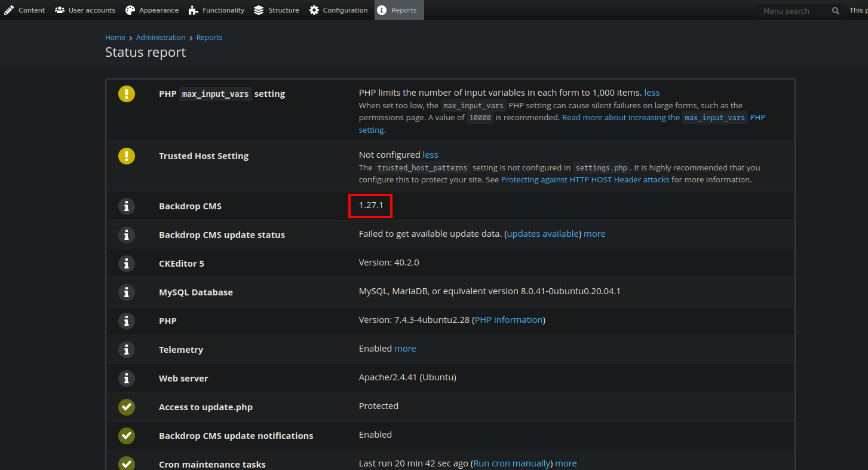Click the people icon for User accounts
This screenshot has height=470, width=868.
[60, 10]
